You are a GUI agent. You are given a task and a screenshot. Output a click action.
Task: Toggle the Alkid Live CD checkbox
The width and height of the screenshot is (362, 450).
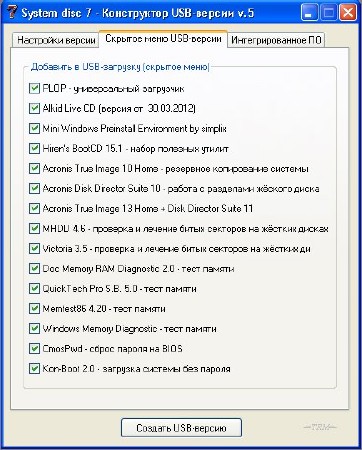coord(34,108)
